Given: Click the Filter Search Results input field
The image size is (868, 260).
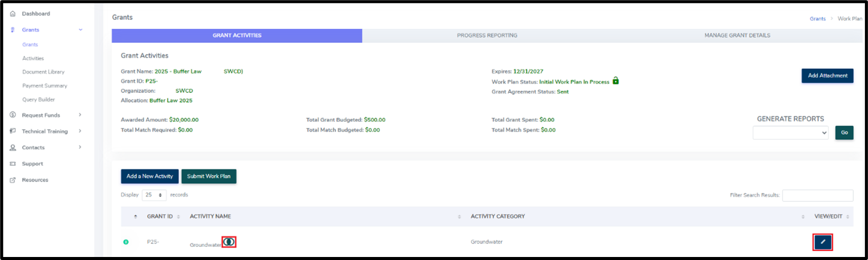Looking at the screenshot, I should [x=817, y=195].
